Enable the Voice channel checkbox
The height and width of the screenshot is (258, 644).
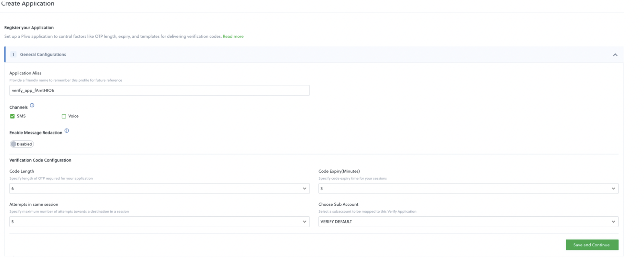tap(64, 116)
